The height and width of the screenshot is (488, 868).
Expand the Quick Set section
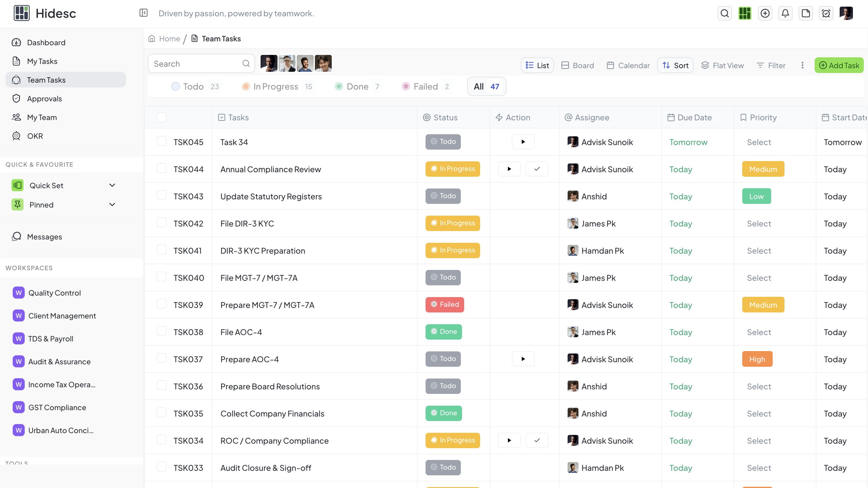coord(112,185)
